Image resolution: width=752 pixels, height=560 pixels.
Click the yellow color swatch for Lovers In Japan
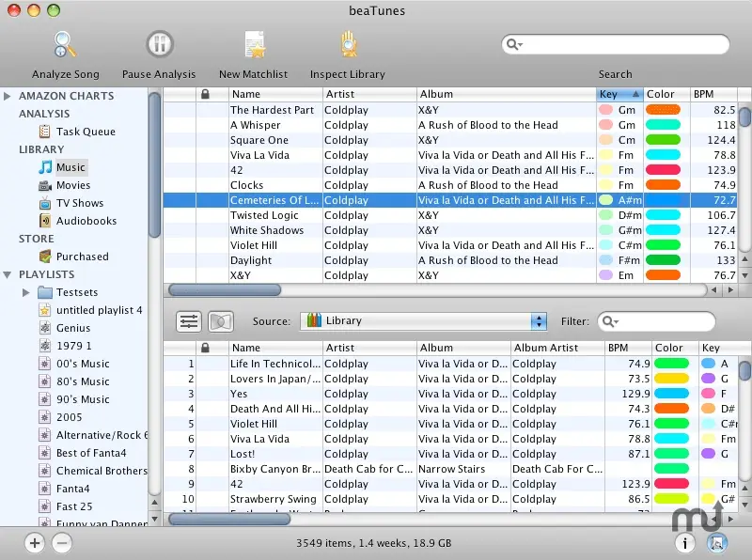pyautogui.click(x=672, y=379)
